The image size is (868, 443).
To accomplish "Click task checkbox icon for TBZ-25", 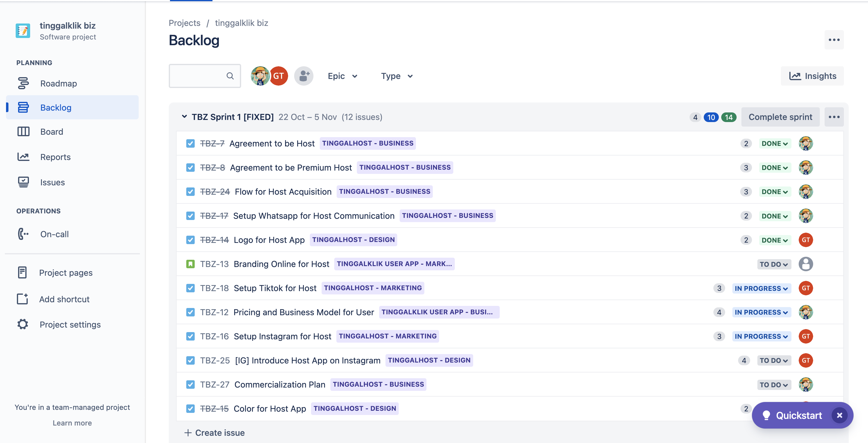I will click(x=190, y=360).
